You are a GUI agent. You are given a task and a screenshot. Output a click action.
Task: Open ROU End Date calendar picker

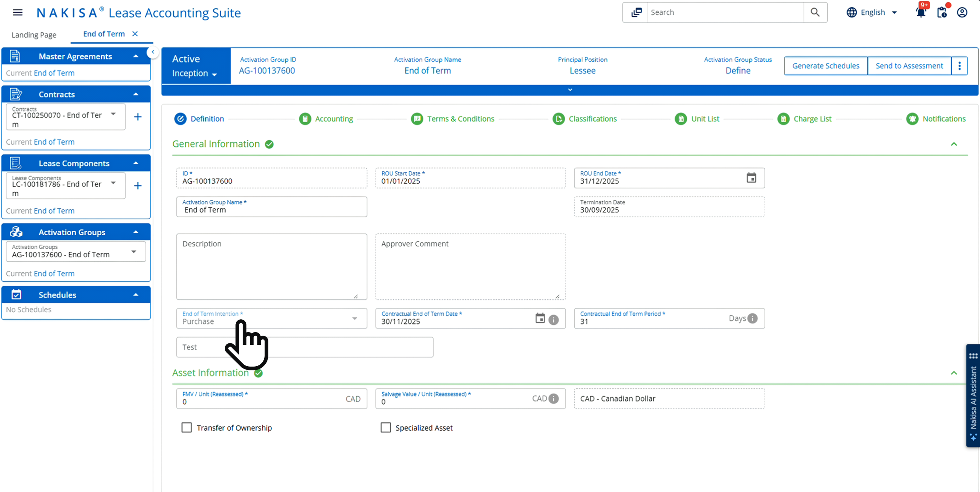[x=751, y=178]
